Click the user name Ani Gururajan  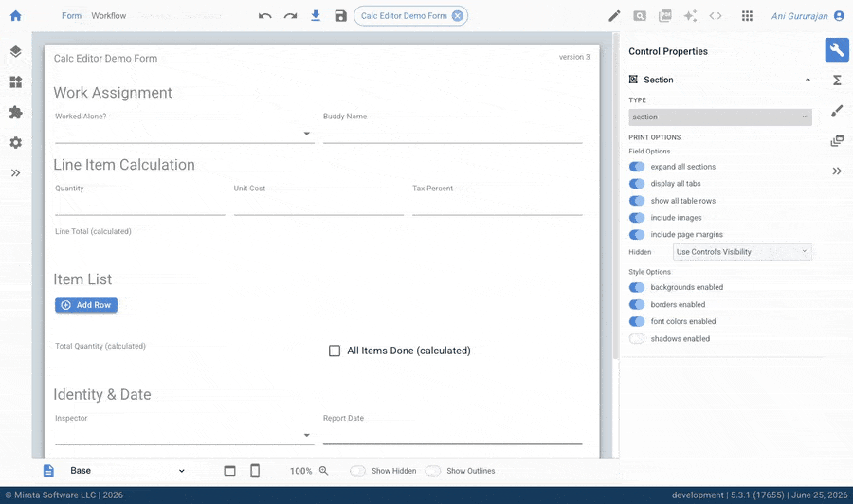tap(799, 16)
